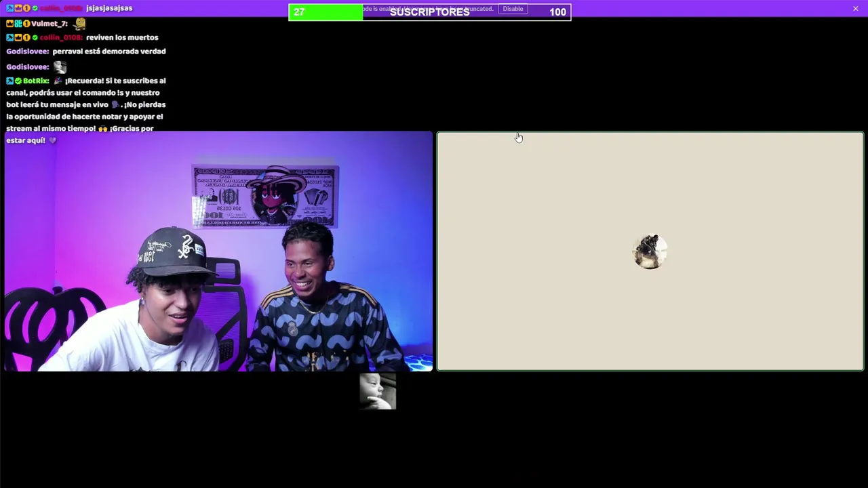Image resolution: width=868 pixels, height=488 pixels.
Task: Click the Disable button in top banner
Action: 513,9
